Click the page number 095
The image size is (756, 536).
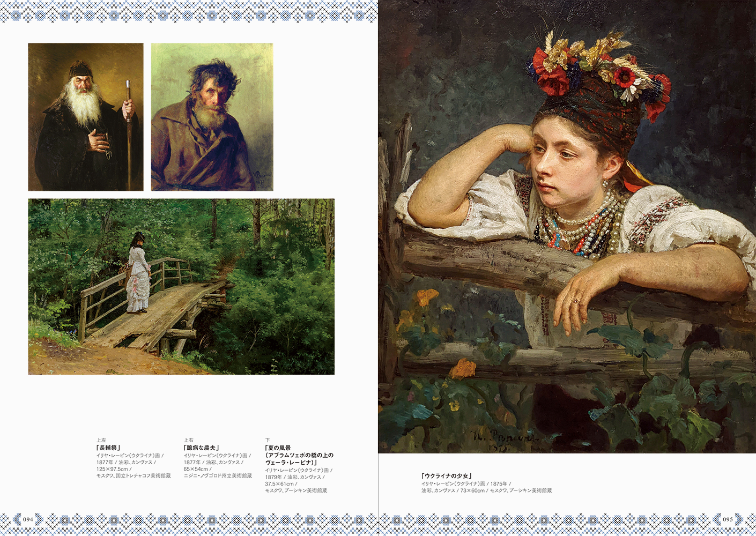728,519
